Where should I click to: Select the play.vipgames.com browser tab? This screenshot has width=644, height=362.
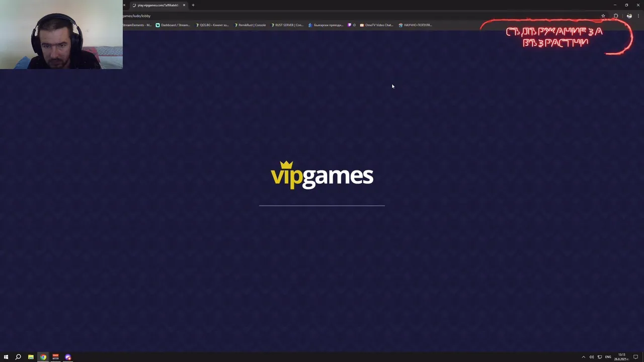coord(158,5)
